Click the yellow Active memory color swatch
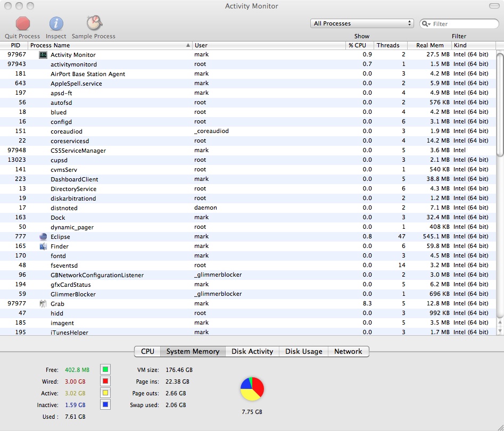 tap(105, 393)
